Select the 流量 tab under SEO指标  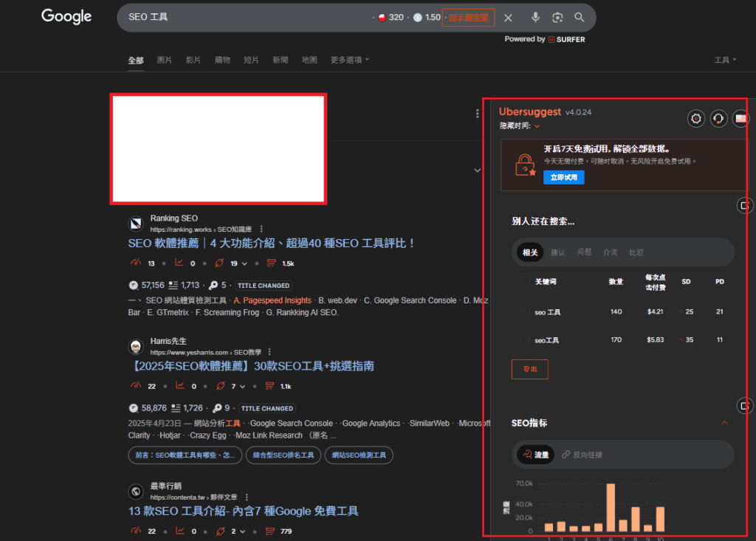536,454
